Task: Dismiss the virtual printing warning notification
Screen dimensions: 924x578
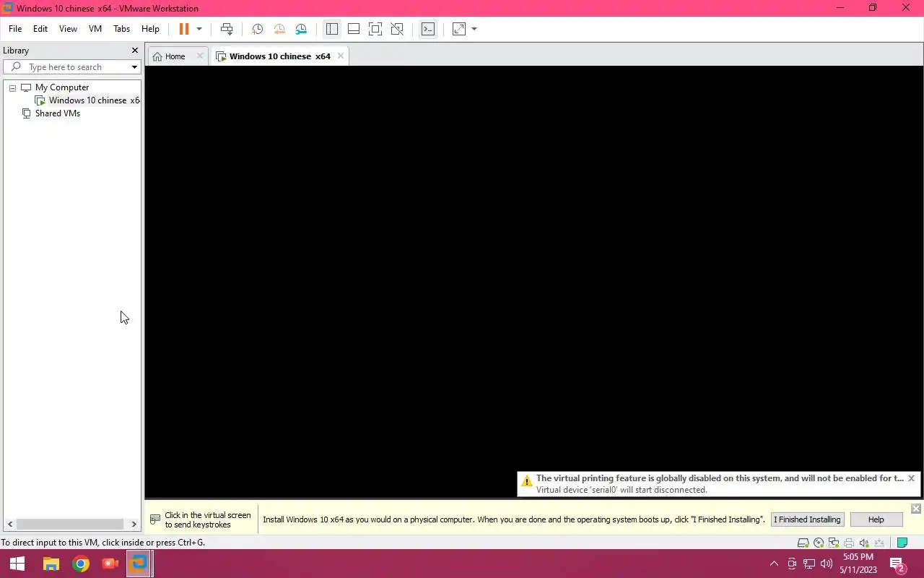Action: (911, 478)
